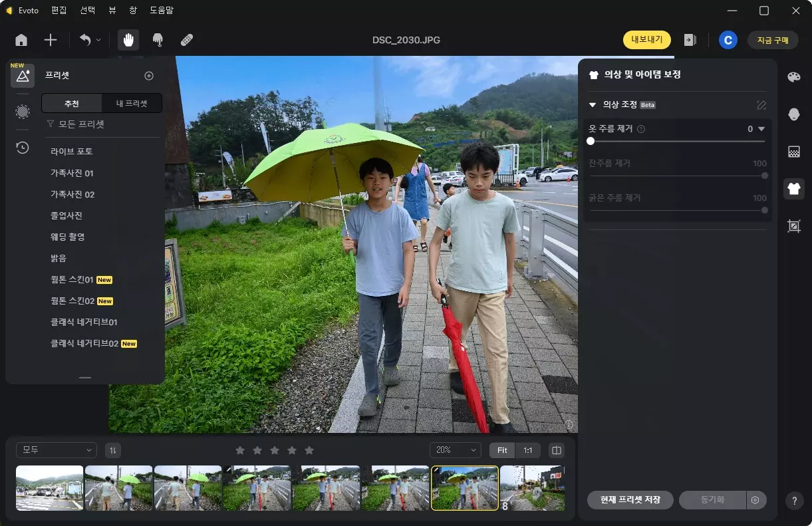Select the bandage healing tool

[x=187, y=40]
